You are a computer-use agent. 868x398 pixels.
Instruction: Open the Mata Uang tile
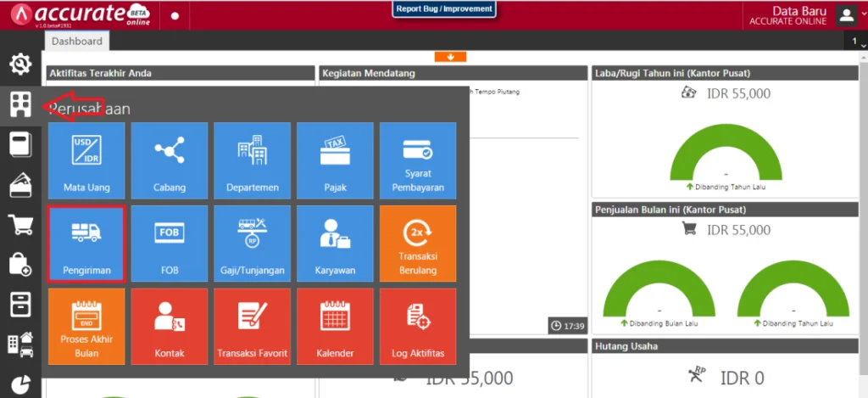click(86, 160)
